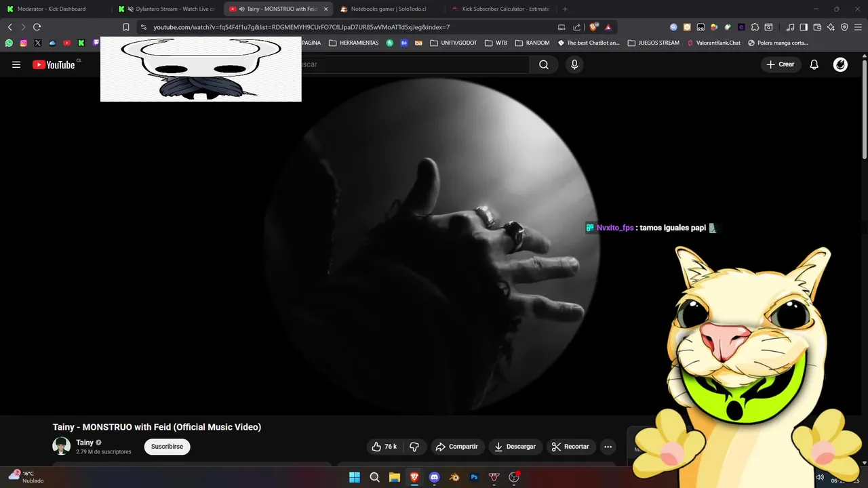The height and width of the screenshot is (488, 868).
Task: Open the music note media control icon
Action: (x=790, y=27)
